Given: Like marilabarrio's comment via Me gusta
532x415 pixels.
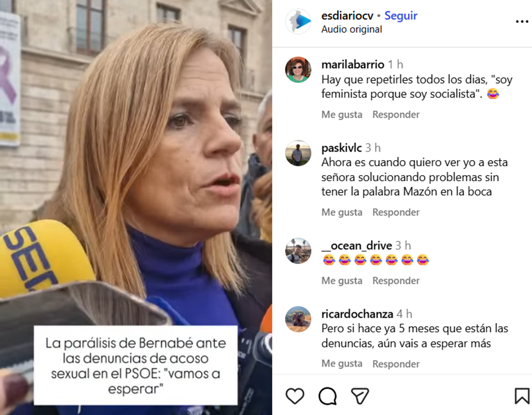Looking at the screenshot, I should (342, 115).
